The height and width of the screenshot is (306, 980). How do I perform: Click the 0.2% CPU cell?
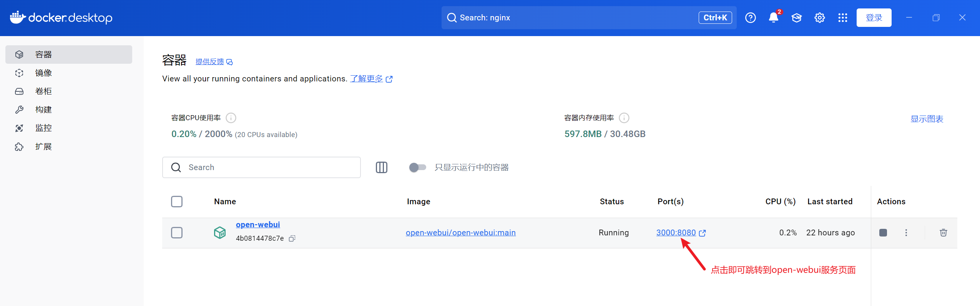pos(788,233)
